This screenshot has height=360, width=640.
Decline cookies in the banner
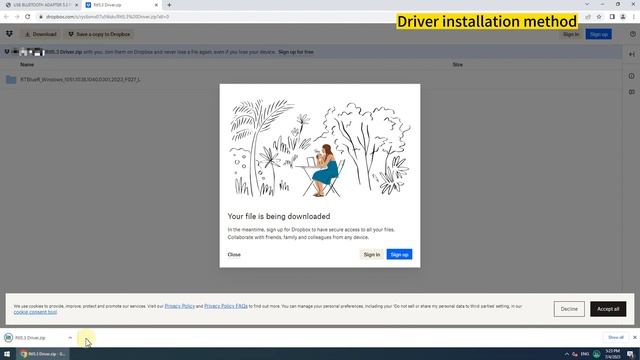pos(569,309)
